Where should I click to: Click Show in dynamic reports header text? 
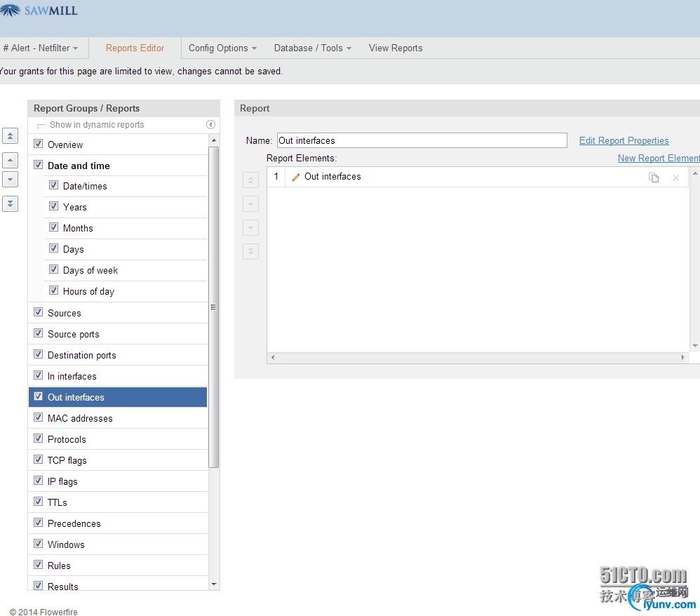(x=97, y=125)
